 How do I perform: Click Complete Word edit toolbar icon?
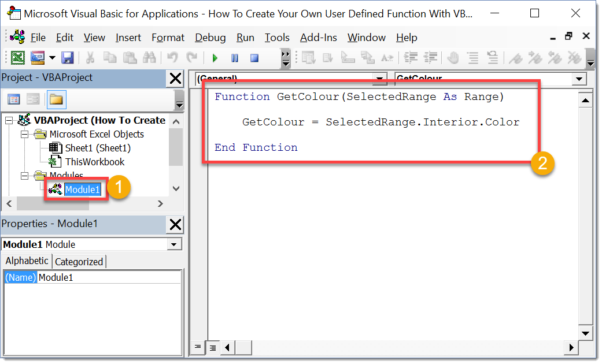387,58
